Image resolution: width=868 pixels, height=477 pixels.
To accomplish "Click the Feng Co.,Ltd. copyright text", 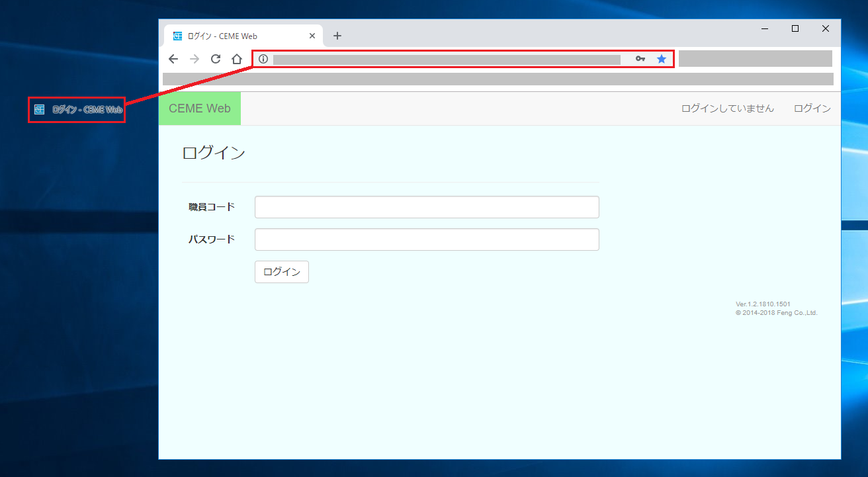I will [x=777, y=312].
